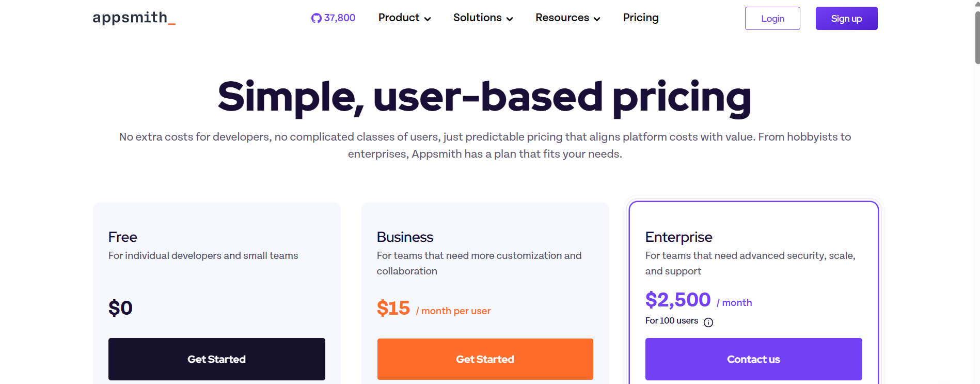Open the Solutions menu
This screenshot has width=980, height=384.
[x=477, y=18]
